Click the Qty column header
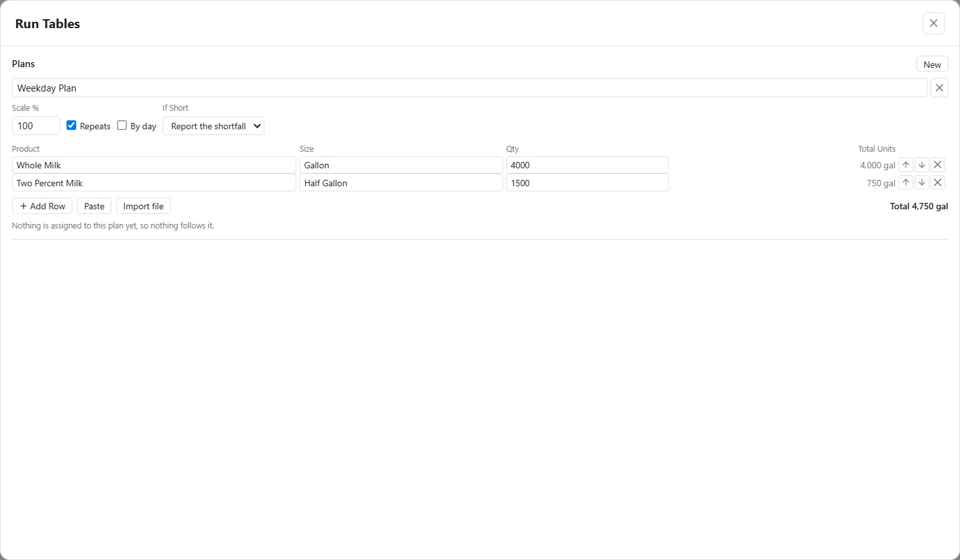 click(x=513, y=148)
